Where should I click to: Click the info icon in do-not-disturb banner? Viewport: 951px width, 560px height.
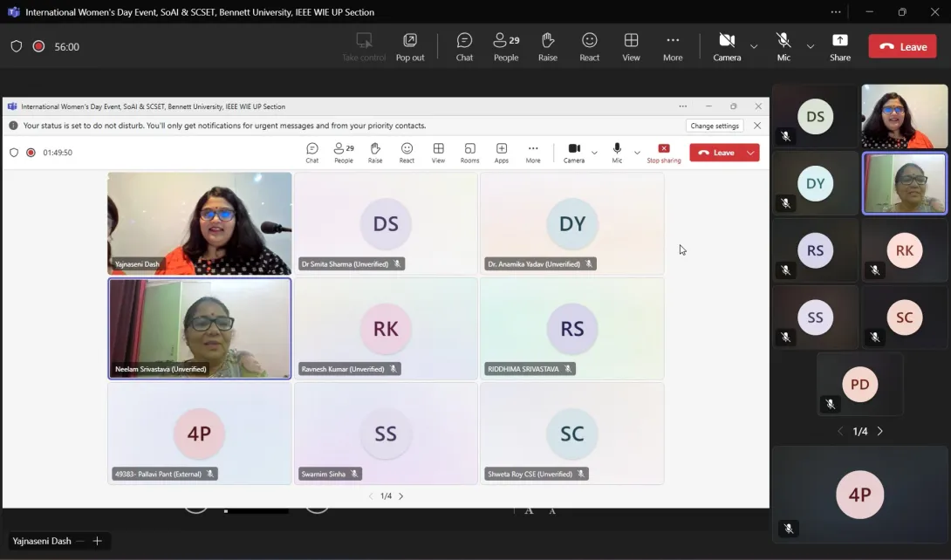click(13, 126)
